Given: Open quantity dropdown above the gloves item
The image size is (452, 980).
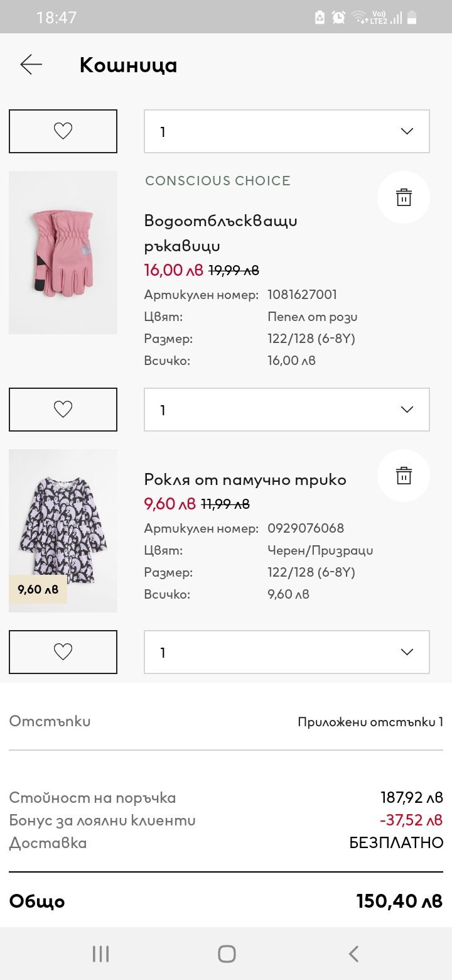Looking at the screenshot, I should (286, 131).
